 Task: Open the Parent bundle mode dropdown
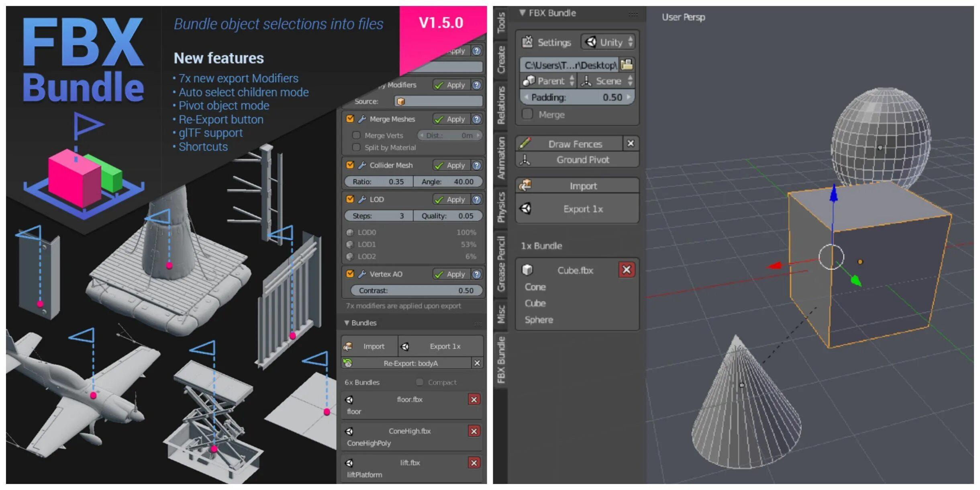(x=548, y=81)
